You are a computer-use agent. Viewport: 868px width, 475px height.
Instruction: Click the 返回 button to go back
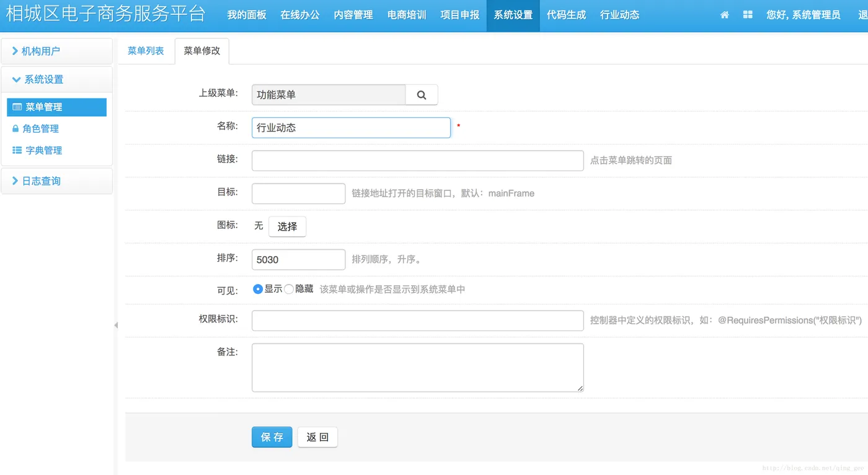coord(317,437)
